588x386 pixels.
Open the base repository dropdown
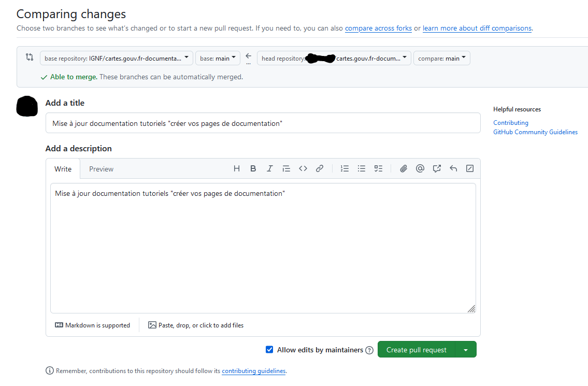[116, 58]
